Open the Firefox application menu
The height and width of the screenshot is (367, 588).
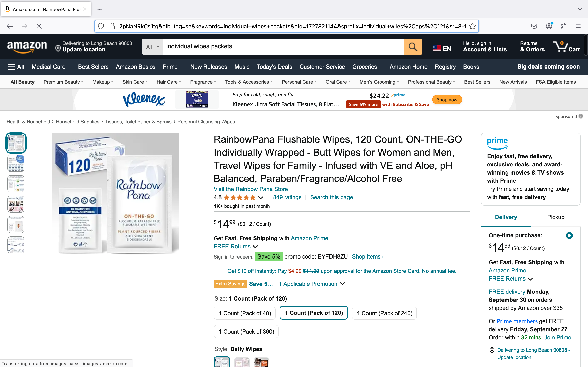578,26
